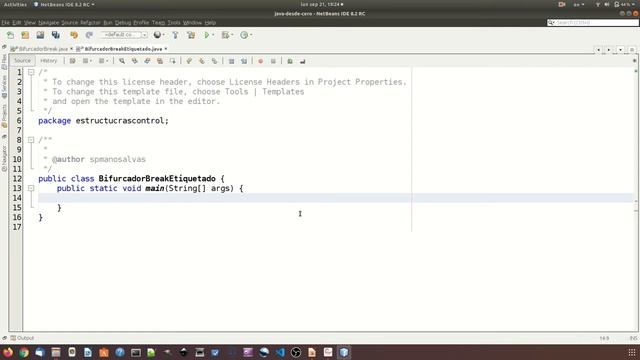Open the Profile Project dropdown arrow
This screenshot has height=360, width=640.
pyautogui.click(x=251, y=35)
